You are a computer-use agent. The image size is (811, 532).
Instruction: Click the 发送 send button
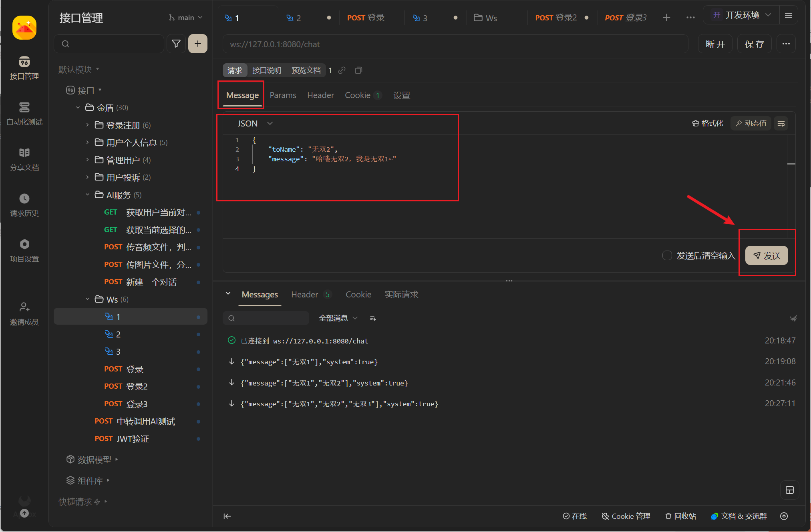[766, 256]
